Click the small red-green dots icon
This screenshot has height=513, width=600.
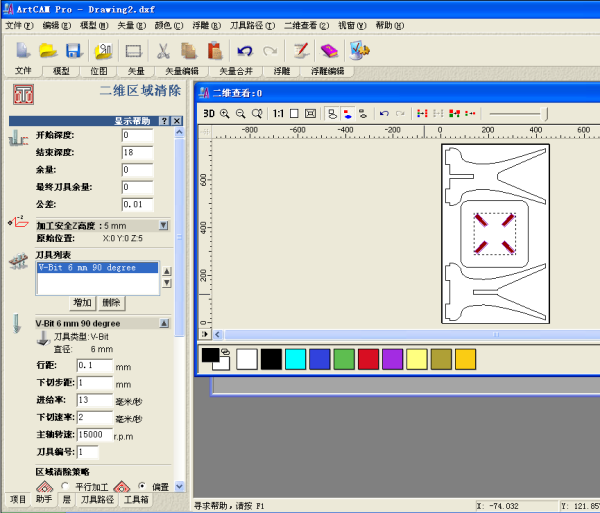pyautogui.click(x=470, y=114)
